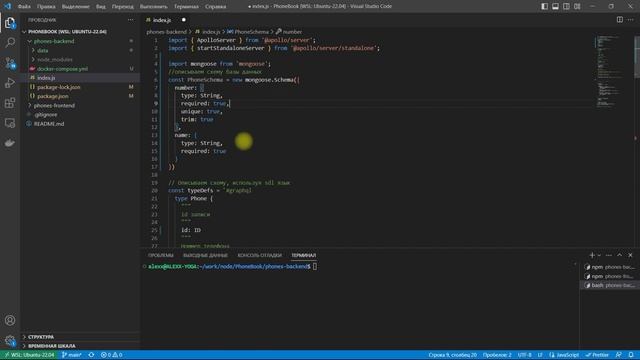Open new terminal dropdown arrow
Image resolution: width=640 pixels, height=360 pixels.
point(599,256)
